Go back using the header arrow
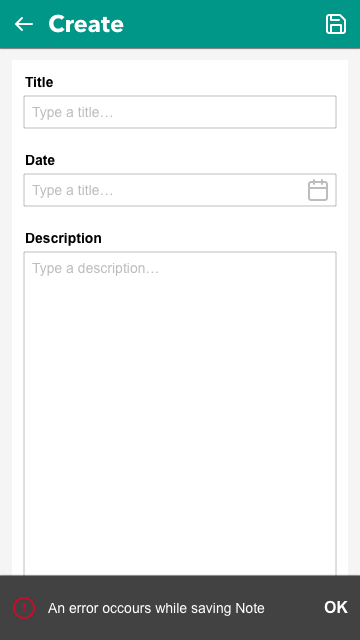Viewport: 360px width, 640px height. (x=24, y=24)
